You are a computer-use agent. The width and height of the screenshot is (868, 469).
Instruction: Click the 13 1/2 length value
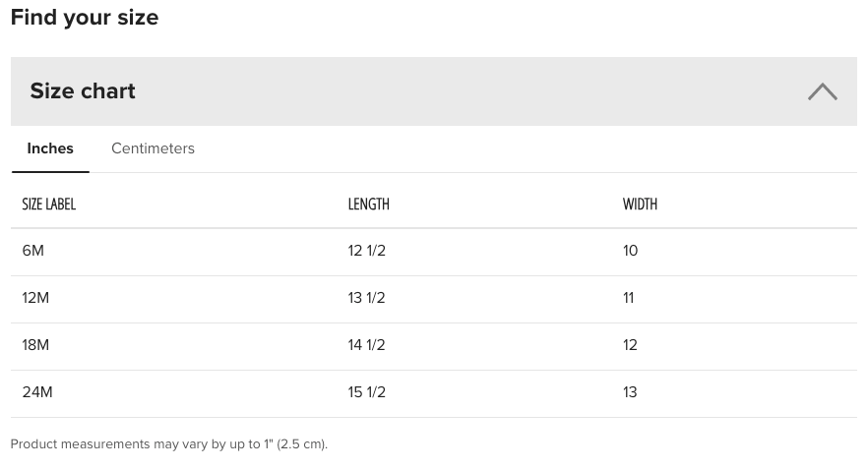[366, 298]
